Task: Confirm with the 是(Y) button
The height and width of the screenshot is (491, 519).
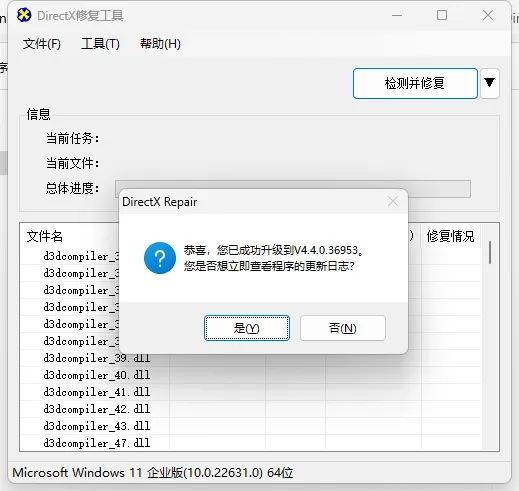Action: 247,328
